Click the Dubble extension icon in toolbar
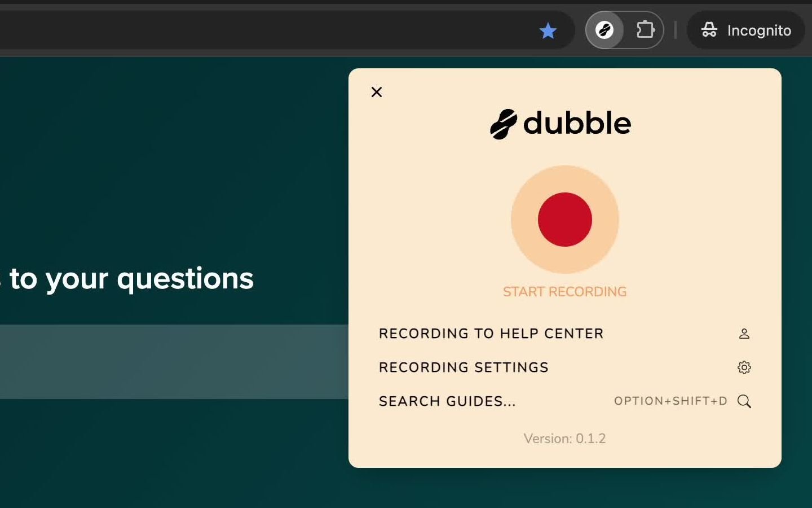This screenshot has width=812, height=508. 604,30
